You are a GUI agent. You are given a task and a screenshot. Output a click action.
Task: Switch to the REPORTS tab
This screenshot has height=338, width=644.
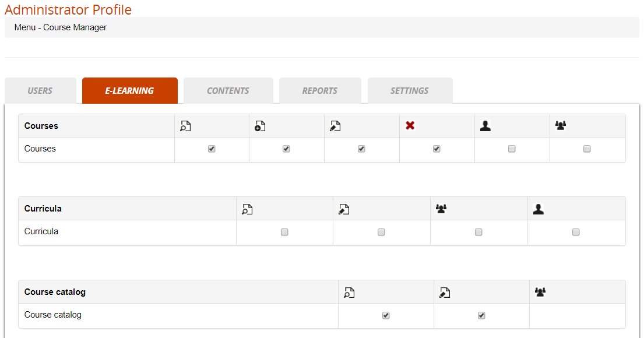coord(319,90)
